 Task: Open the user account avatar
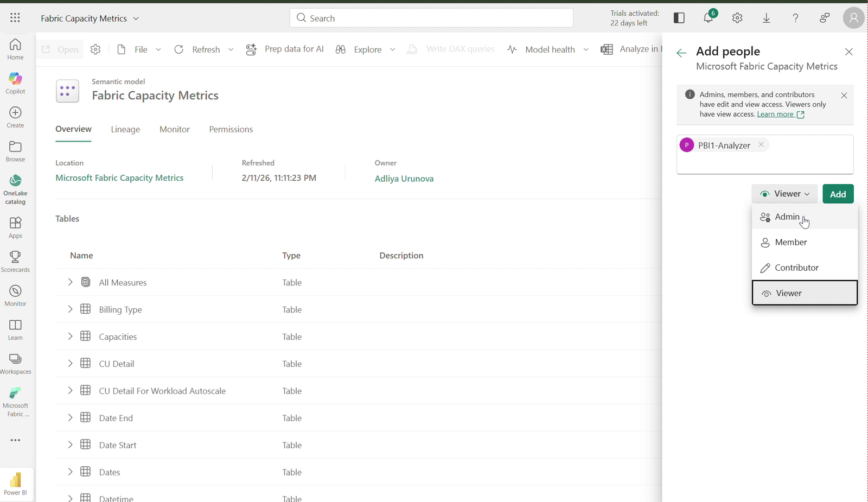(x=853, y=18)
